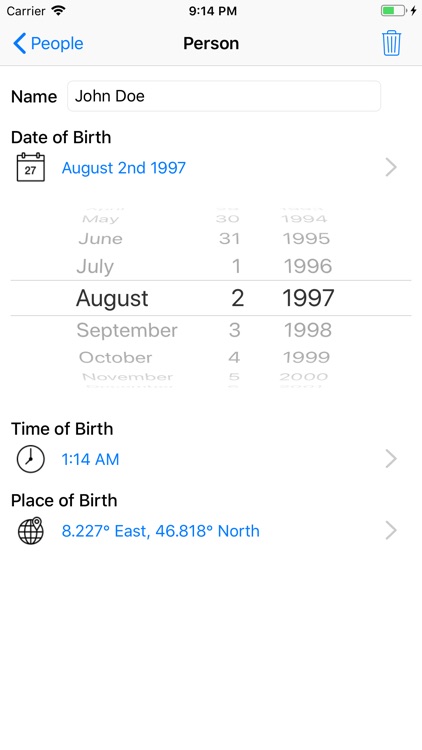Click the Name field containing John Doe
Viewport: 422px width, 750px height.
pyautogui.click(x=224, y=96)
